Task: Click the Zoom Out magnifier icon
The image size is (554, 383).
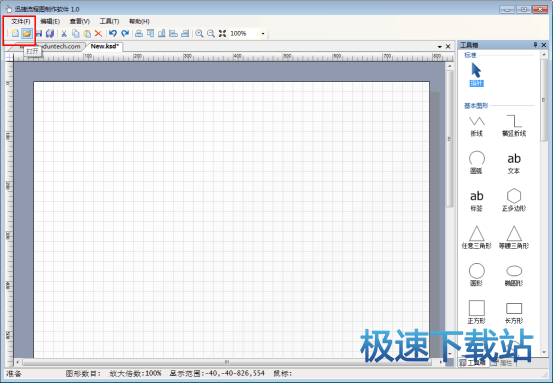Action: click(x=211, y=34)
